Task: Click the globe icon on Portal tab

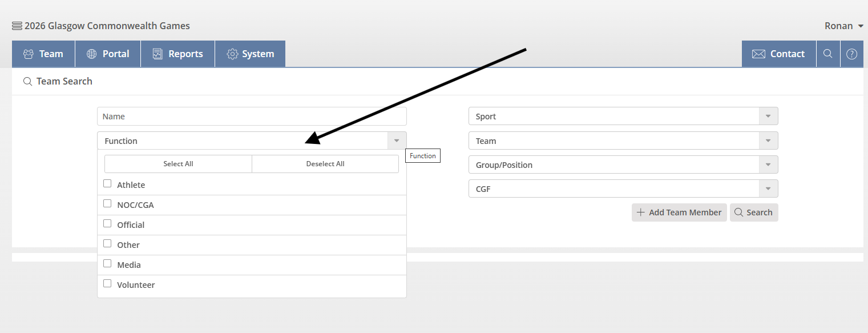Action: (92, 54)
